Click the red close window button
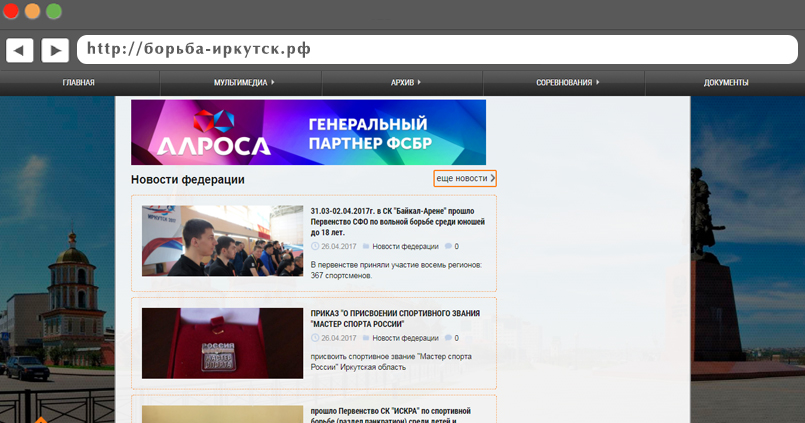The image size is (805, 423). click(11, 11)
